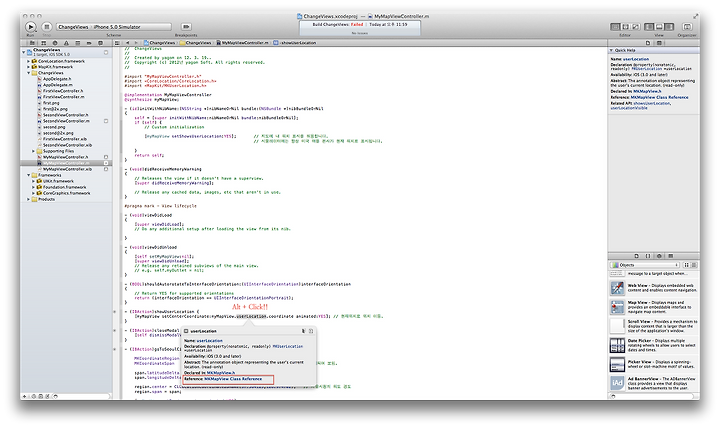The image size is (720, 428).
Task: Switch to Version editor
Action: point(636,27)
